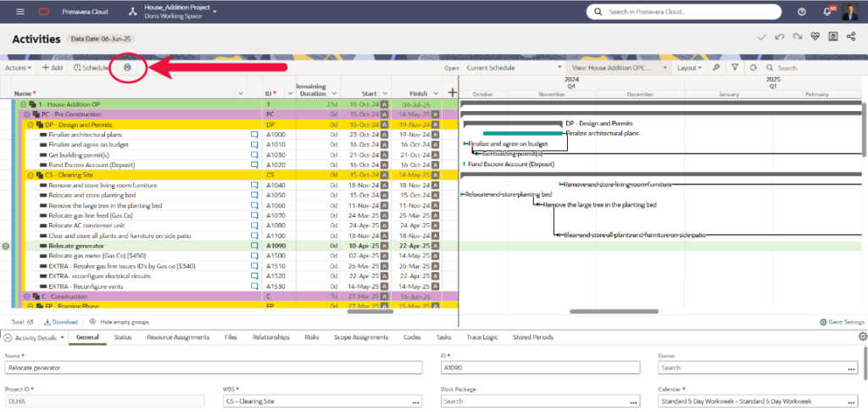Open the Current Schedule dropdown
This screenshot has height=412, width=868.
click(514, 68)
